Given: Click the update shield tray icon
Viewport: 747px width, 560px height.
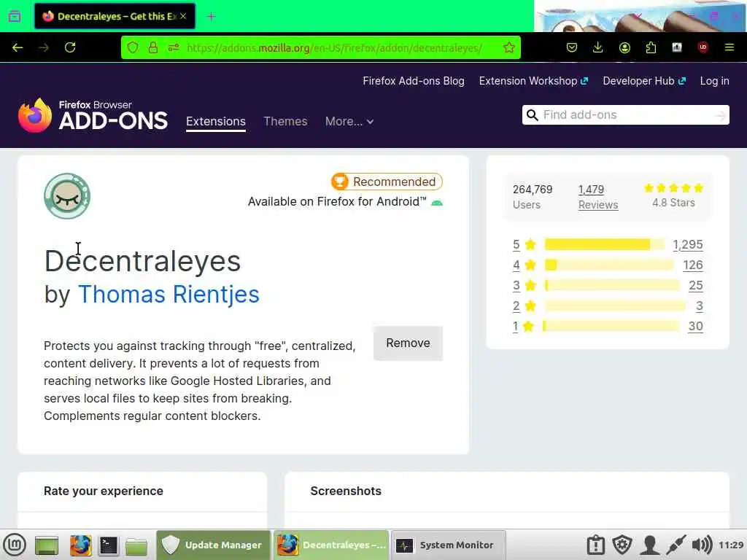Looking at the screenshot, I should pyautogui.click(x=622, y=545).
